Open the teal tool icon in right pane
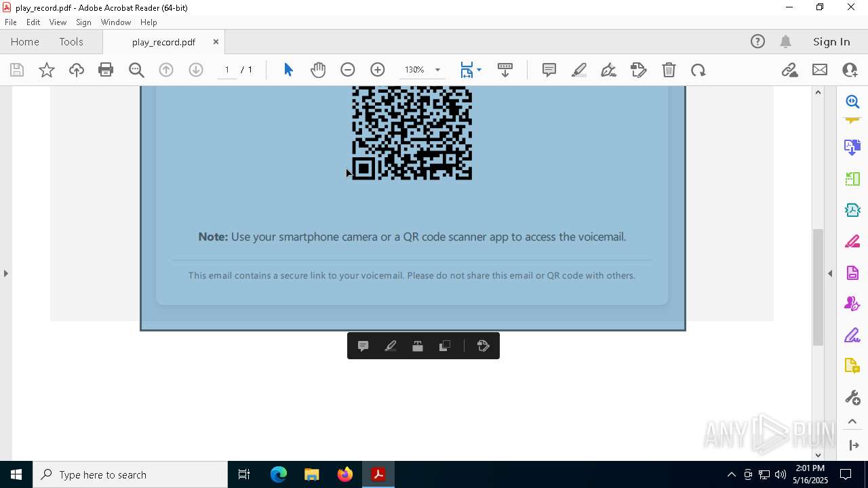 tap(852, 210)
